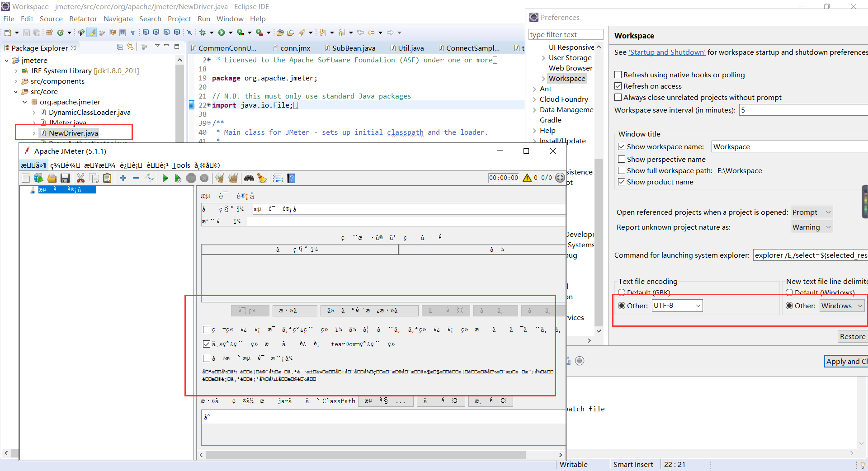This screenshot has height=471, width=868.
Task: Open the Refactor menu
Action: coord(83,19)
